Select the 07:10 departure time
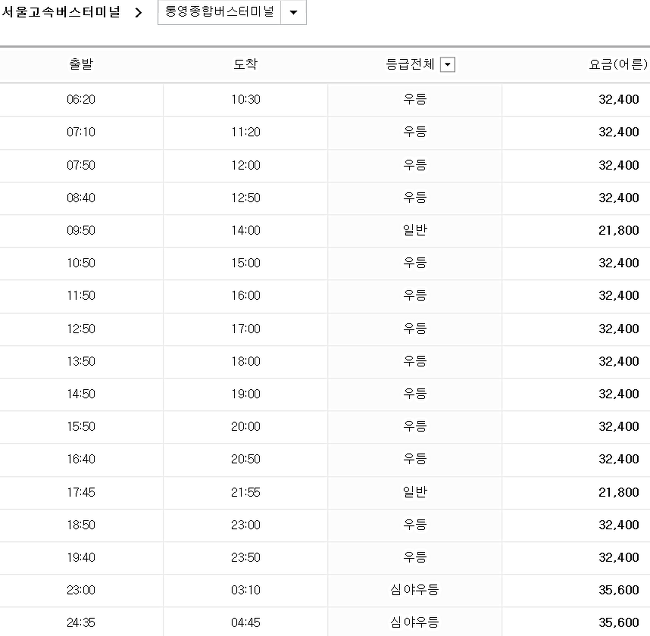 pyautogui.click(x=81, y=132)
